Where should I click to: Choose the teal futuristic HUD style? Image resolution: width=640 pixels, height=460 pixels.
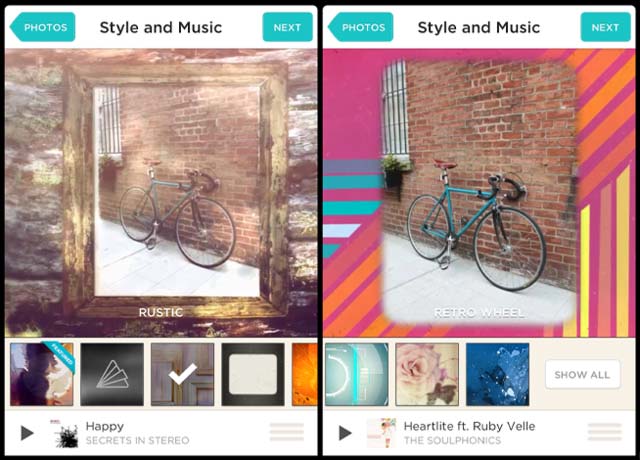(x=357, y=374)
